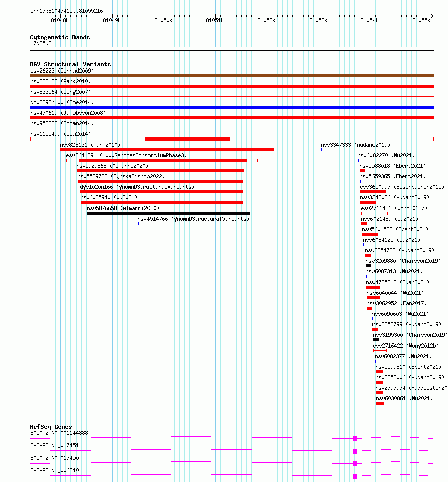Open nsv5929868 (Almarri2020) variant

click(x=112, y=166)
